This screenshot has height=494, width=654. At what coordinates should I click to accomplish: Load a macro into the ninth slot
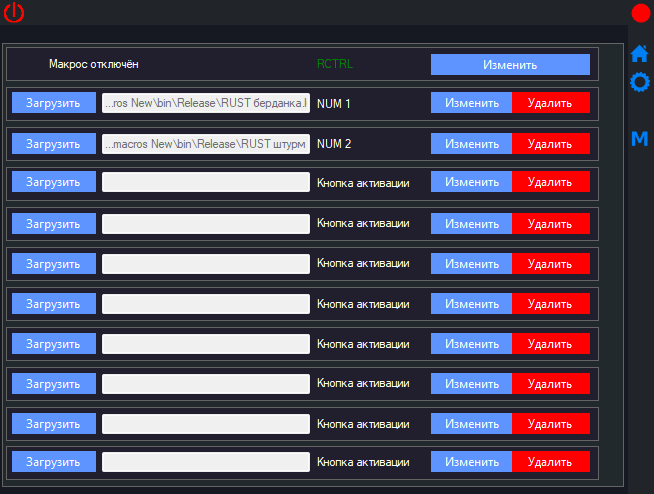click(x=54, y=423)
